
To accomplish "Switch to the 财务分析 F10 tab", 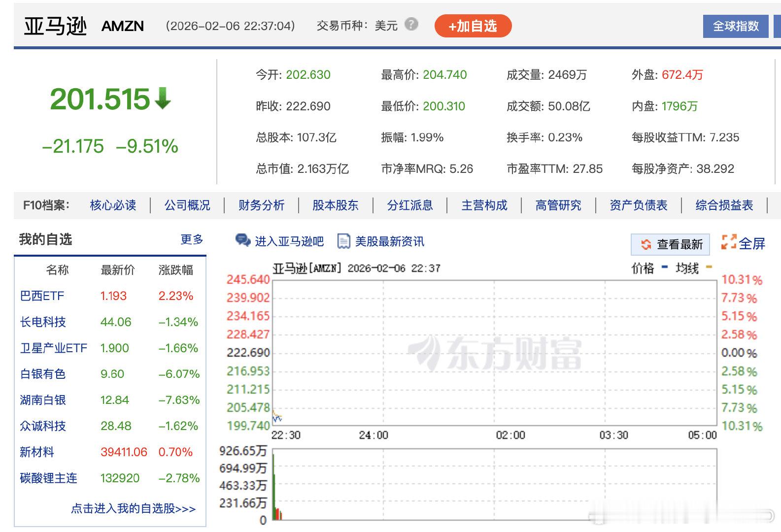I will coord(262,205).
